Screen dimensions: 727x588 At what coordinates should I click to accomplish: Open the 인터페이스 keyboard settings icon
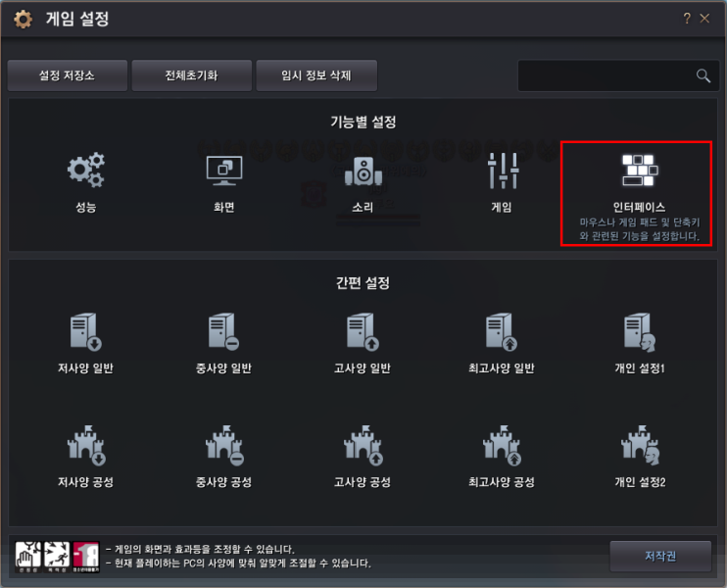[640, 171]
